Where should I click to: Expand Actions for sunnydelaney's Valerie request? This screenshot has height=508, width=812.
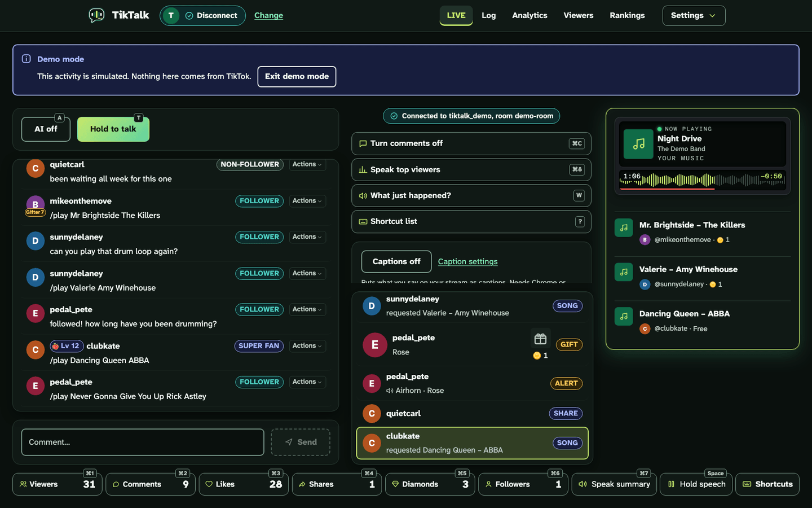[x=307, y=273]
